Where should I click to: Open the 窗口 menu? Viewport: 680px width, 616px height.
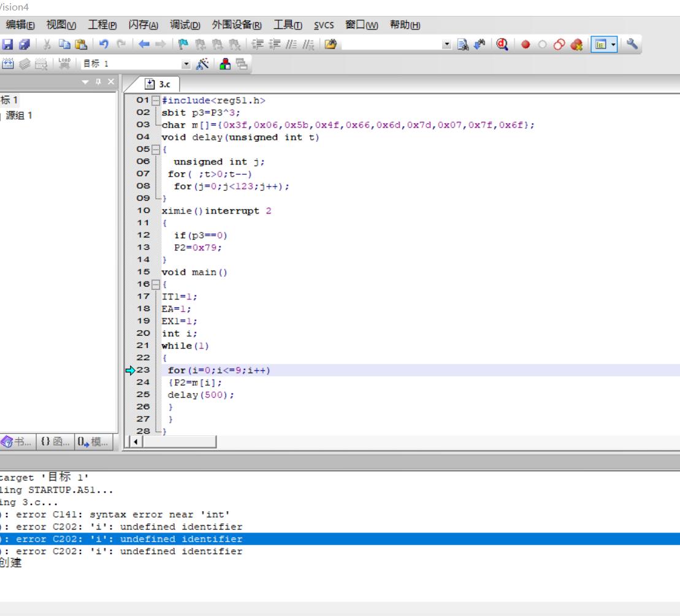[x=362, y=25]
